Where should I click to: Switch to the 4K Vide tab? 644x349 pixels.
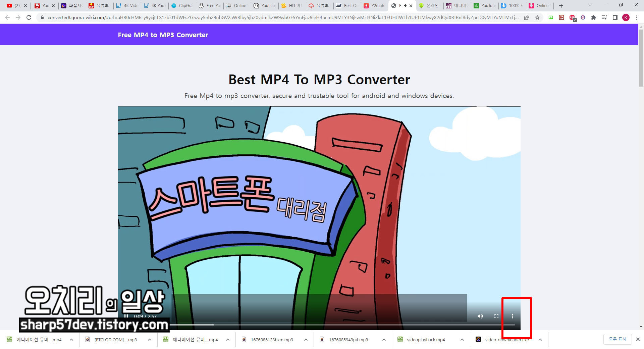pos(127,6)
